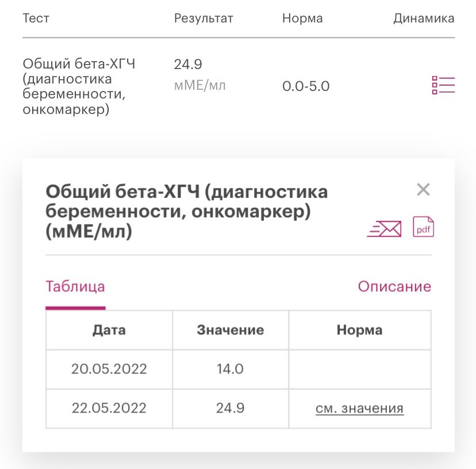Select the row dated 22.05.2022
Viewport: 476px width, 469px height.
coord(108,408)
